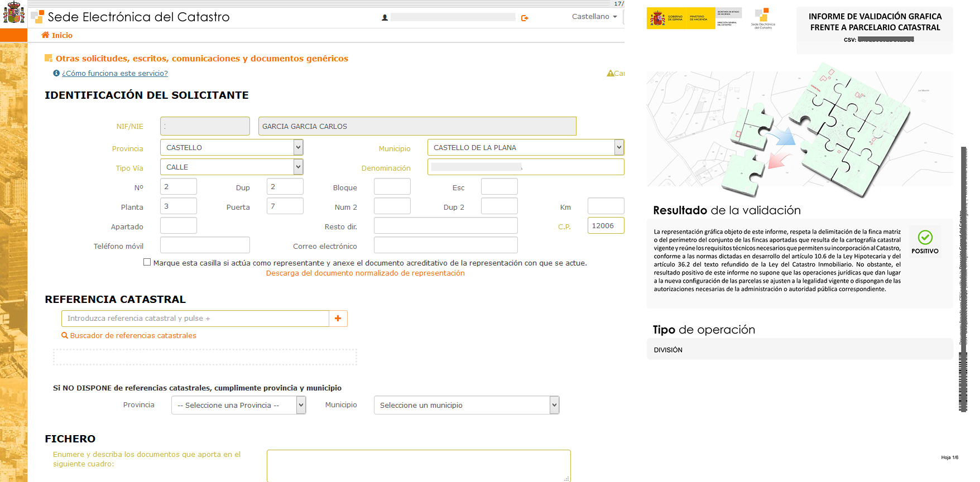
Task: Open the Castellano language menu
Action: pos(594,17)
